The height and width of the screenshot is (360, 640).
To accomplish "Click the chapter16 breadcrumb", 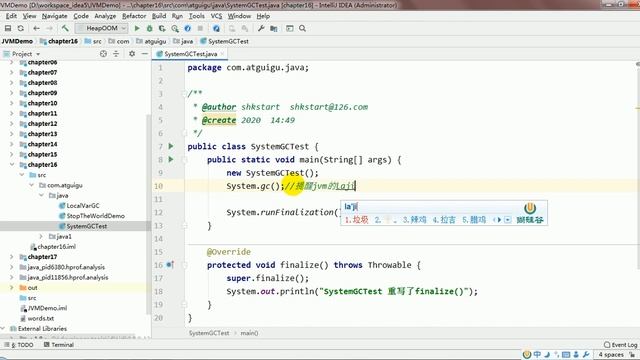I will (x=59, y=41).
